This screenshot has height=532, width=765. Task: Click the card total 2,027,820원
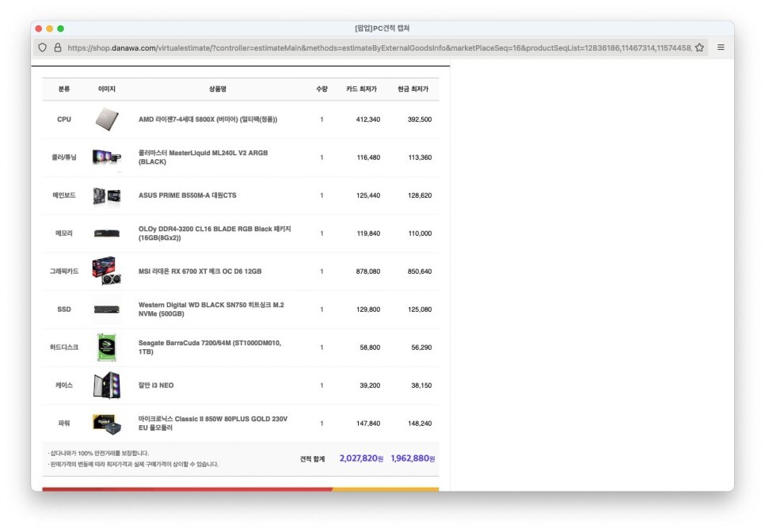pyautogui.click(x=362, y=458)
